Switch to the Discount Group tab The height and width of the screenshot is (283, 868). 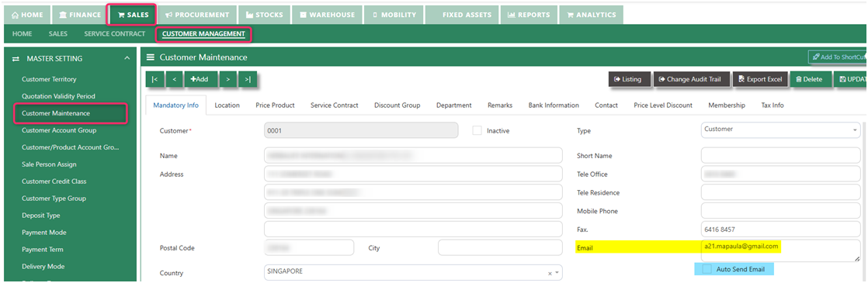coord(397,105)
